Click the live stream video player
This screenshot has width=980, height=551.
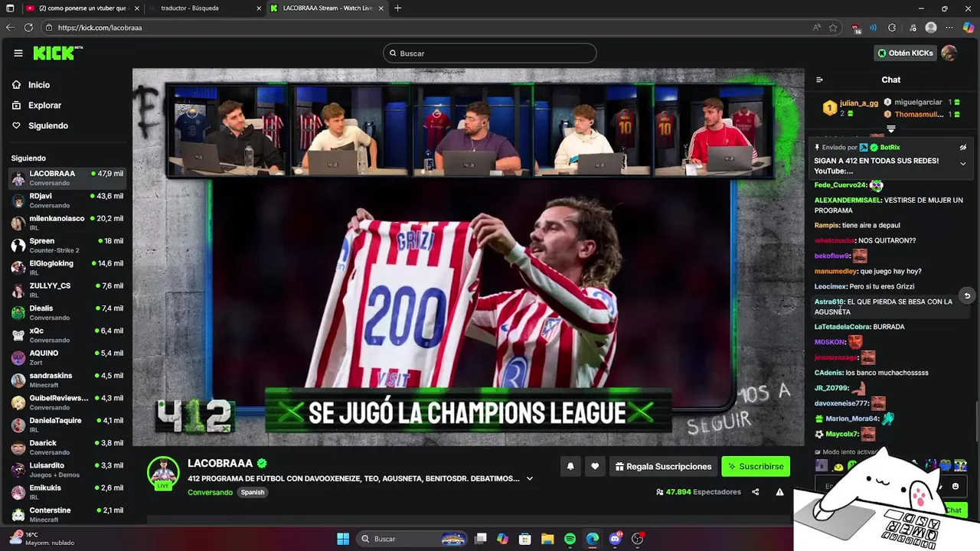click(x=469, y=257)
